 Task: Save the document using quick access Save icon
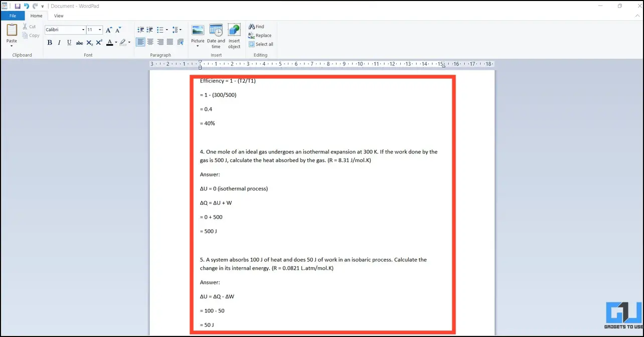click(x=18, y=6)
